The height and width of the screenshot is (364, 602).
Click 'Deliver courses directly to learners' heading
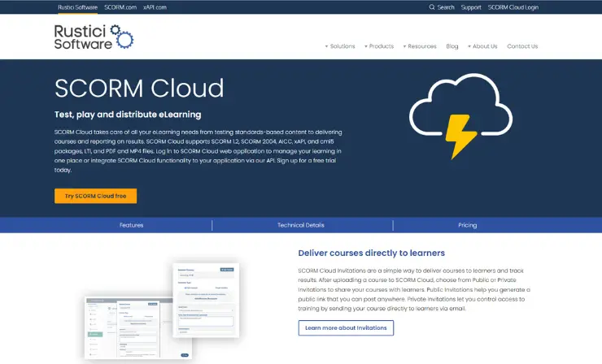[x=371, y=253]
